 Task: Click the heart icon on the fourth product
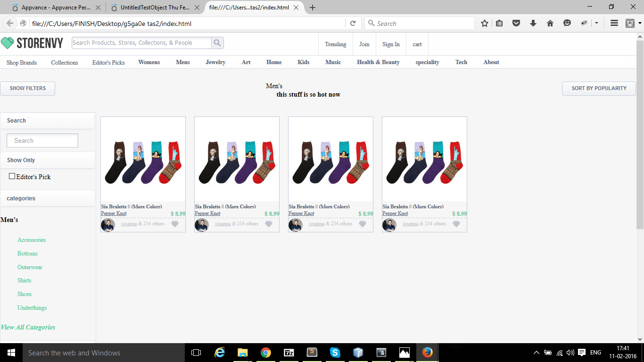click(456, 224)
